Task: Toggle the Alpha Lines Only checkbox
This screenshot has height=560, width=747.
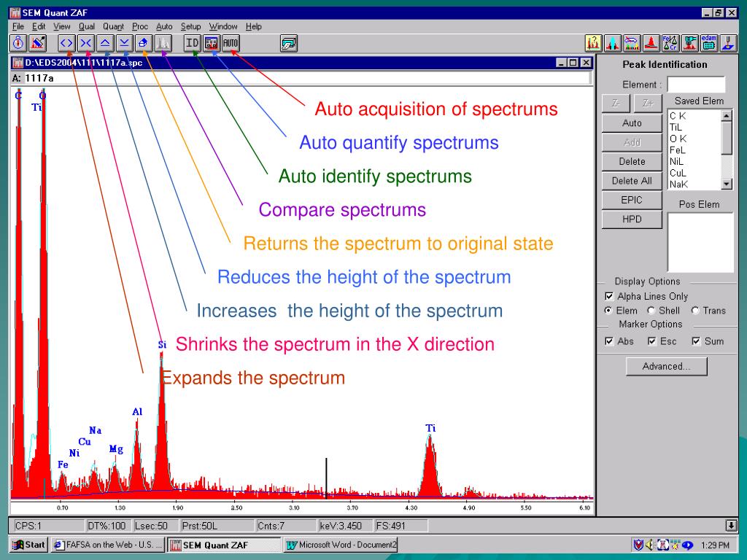Action: [x=609, y=296]
